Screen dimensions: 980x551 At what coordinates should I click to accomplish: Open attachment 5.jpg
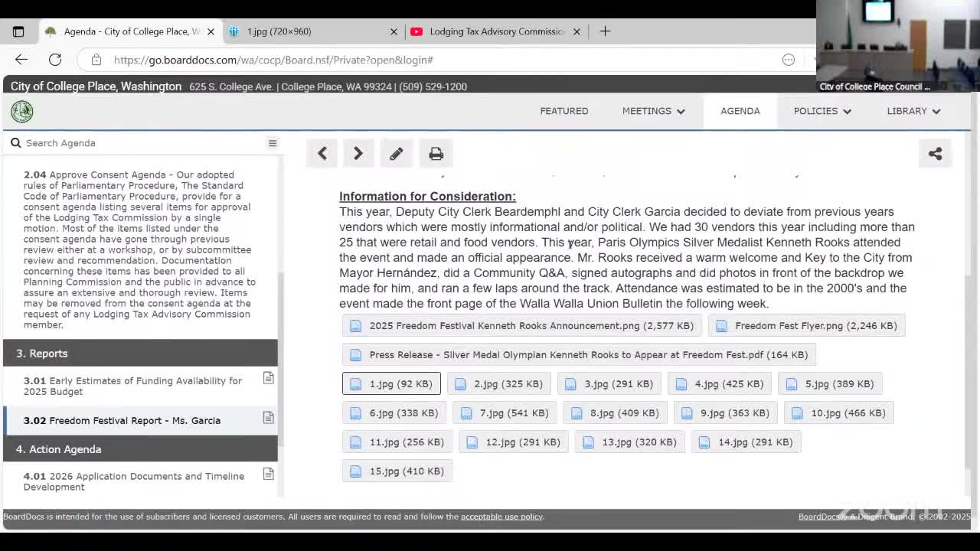coord(829,384)
